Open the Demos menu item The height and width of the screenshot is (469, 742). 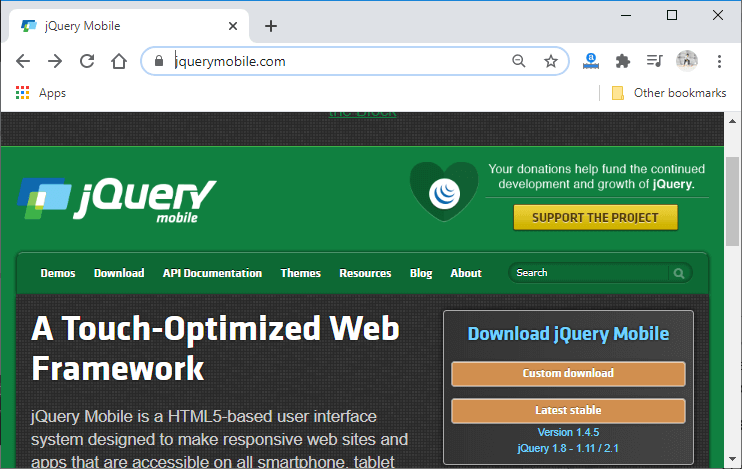point(58,273)
